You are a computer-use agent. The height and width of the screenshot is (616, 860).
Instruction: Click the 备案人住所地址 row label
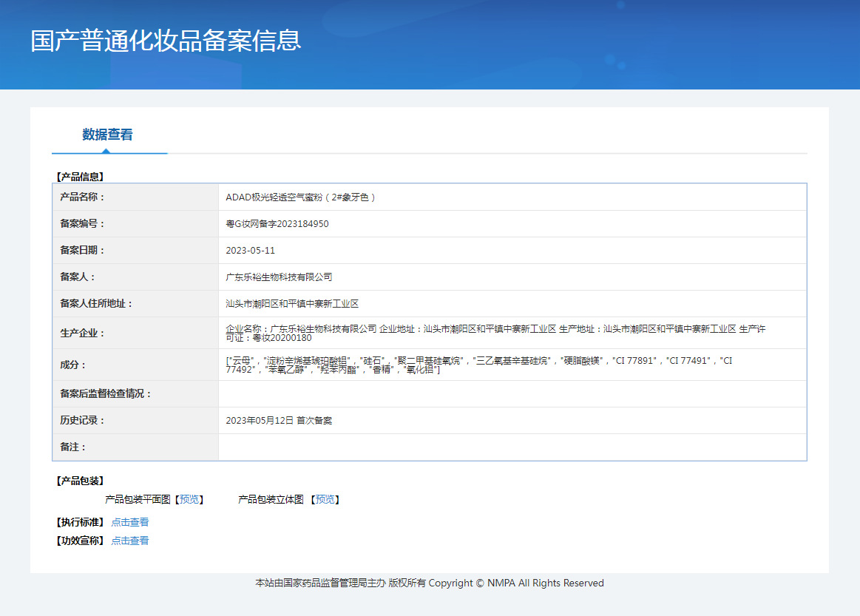[x=96, y=303]
